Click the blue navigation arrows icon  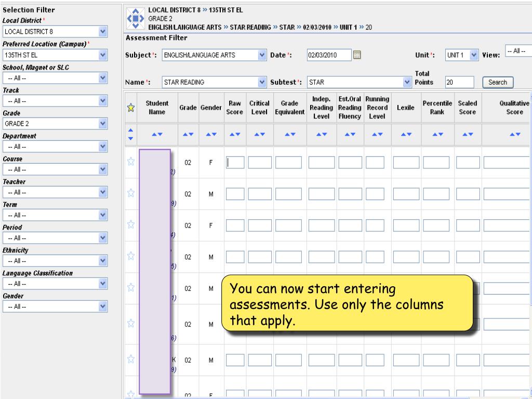point(136,18)
